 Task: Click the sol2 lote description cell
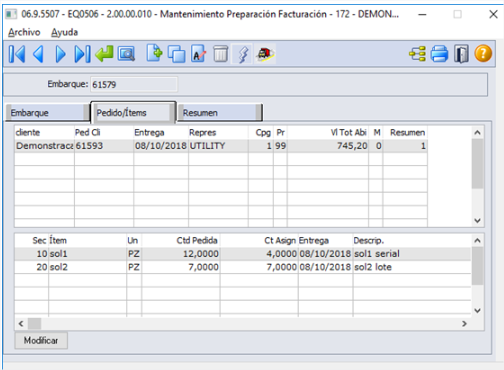(x=412, y=267)
